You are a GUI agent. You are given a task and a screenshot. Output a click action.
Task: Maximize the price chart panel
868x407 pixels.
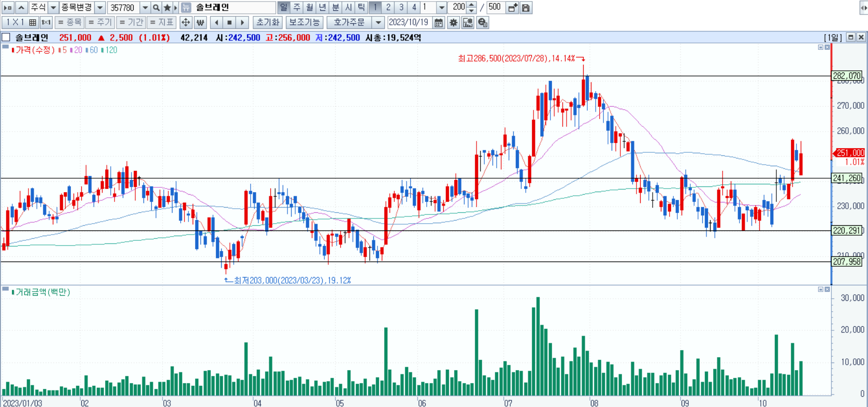820,47
